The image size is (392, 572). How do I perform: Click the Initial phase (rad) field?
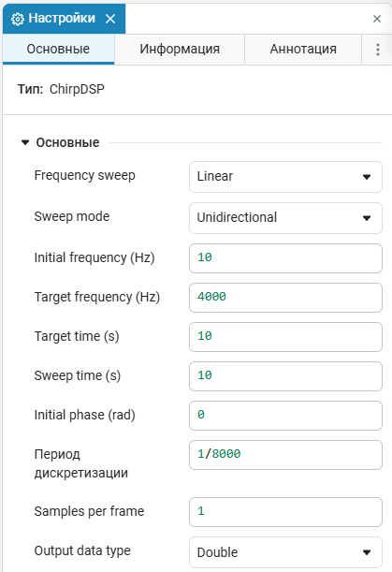(285, 416)
